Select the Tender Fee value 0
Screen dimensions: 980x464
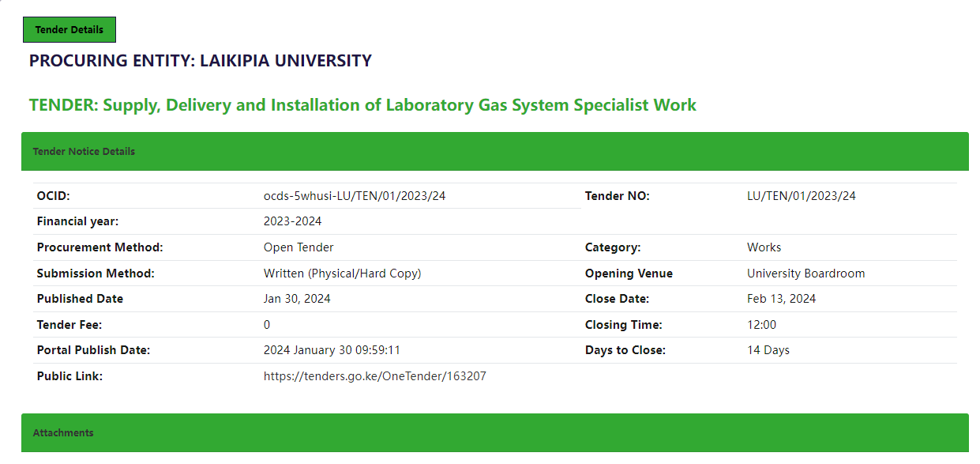pos(267,325)
